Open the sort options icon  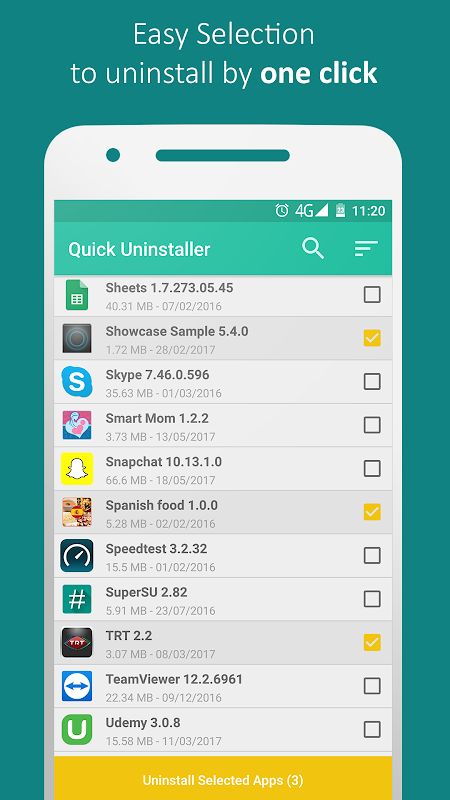366,248
